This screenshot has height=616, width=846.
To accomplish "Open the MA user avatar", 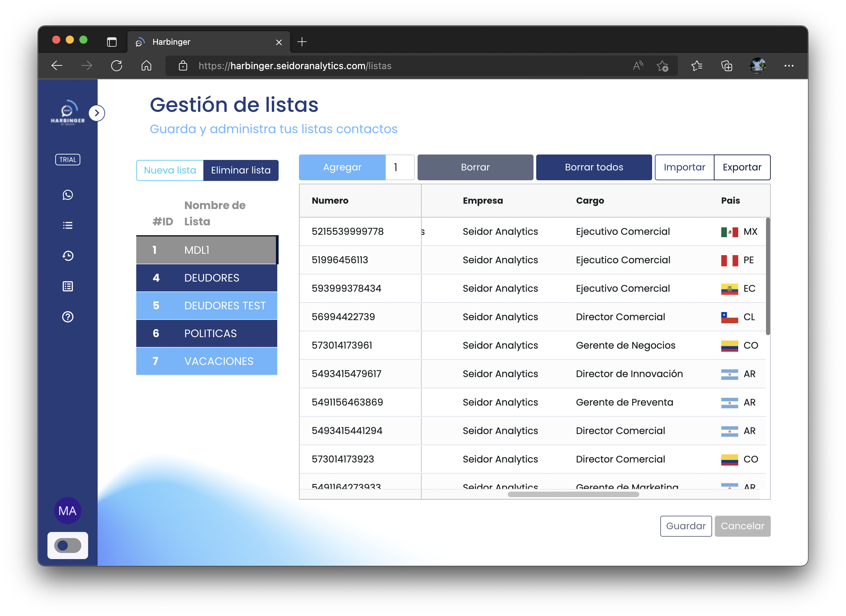I will (67, 511).
